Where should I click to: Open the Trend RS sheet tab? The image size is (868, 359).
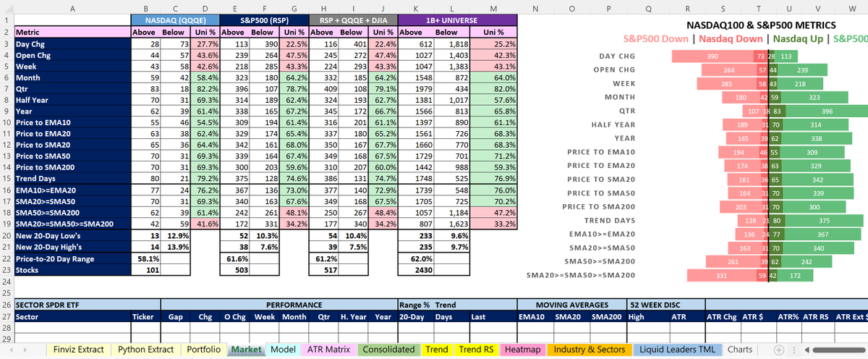[477, 350]
